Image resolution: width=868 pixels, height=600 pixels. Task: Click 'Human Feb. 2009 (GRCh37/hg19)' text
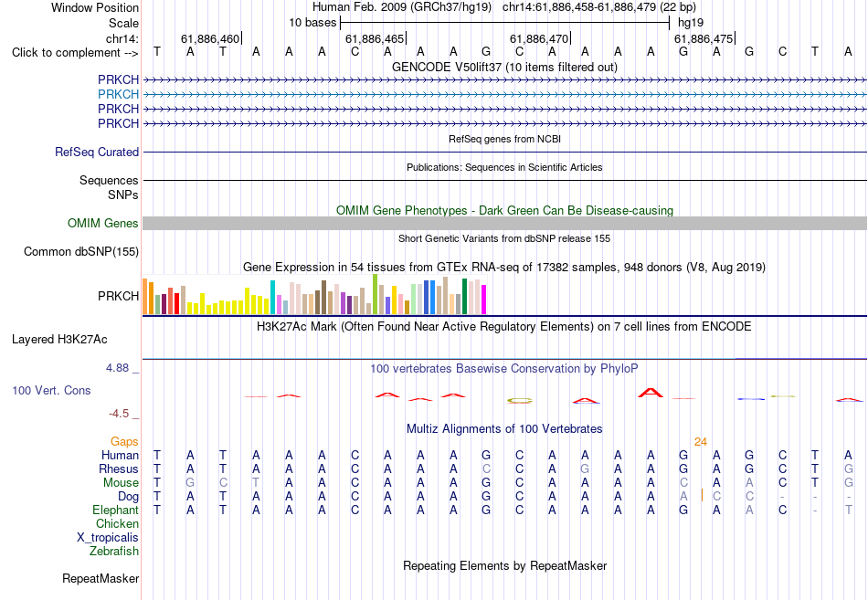click(401, 7)
